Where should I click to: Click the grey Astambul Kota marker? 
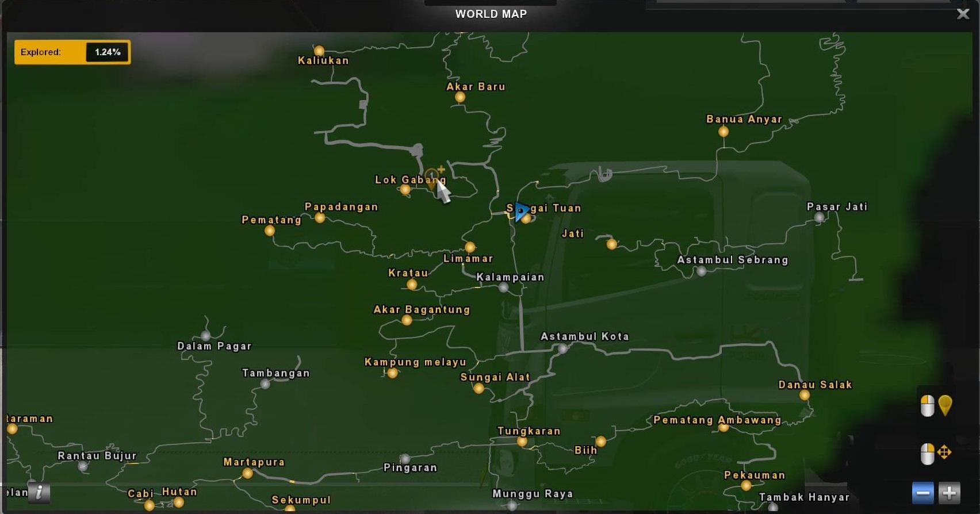[563, 348]
